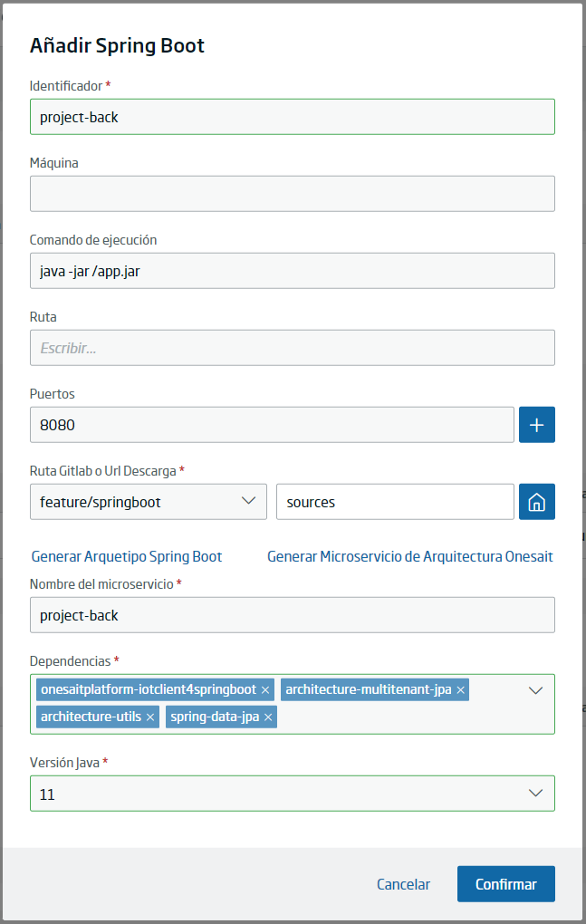This screenshot has height=924, width=586.
Task: Click the Cancelar button
Action: [x=403, y=884]
